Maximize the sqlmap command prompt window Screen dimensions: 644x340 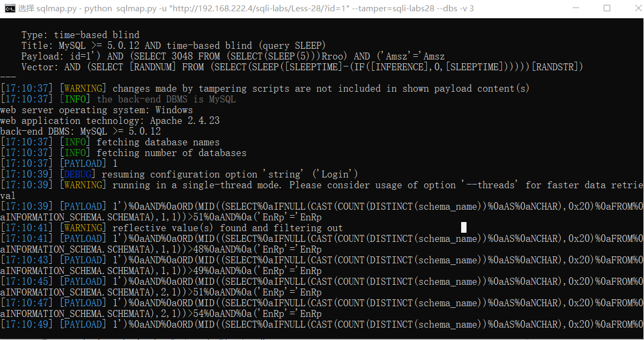[x=606, y=8]
